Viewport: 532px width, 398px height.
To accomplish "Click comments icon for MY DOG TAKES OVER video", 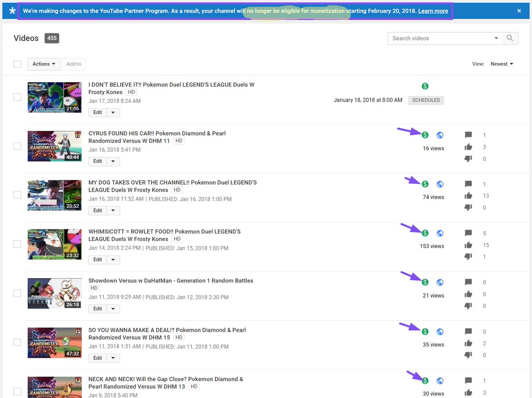I will [x=468, y=184].
